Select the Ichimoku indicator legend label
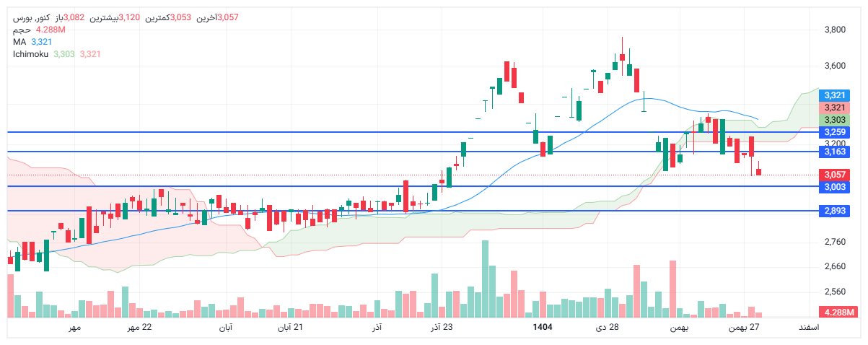The height and width of the screenshot is (345, 868). click(30, 54)
